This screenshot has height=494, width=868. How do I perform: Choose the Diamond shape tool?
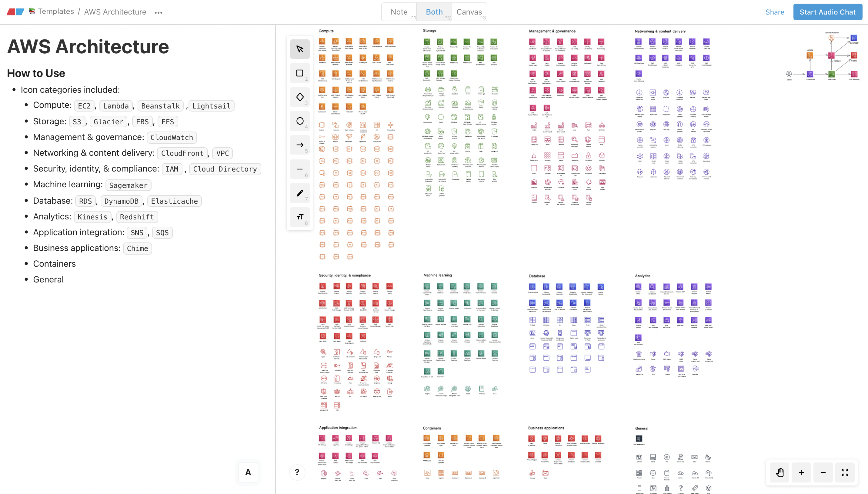[299, 97]
